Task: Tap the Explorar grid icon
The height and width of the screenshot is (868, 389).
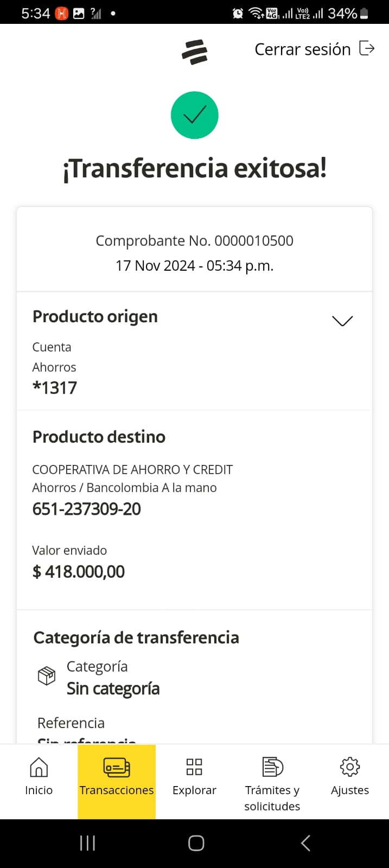Action: (x=194, y=767)
